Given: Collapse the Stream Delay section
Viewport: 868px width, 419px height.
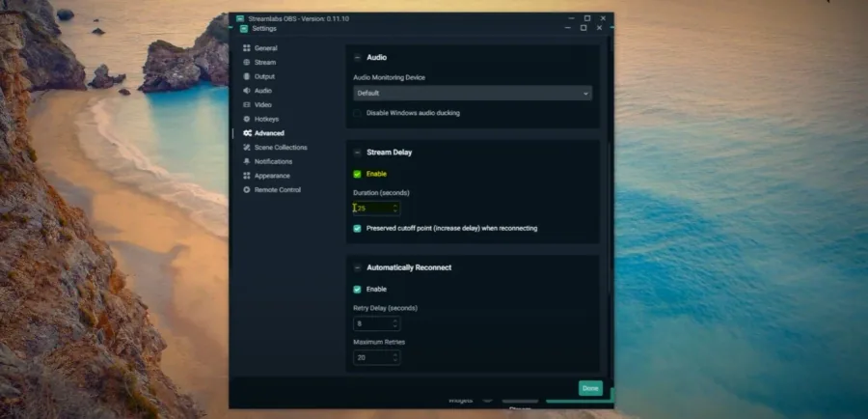Looking at the screenshot, I should point(357,153).
